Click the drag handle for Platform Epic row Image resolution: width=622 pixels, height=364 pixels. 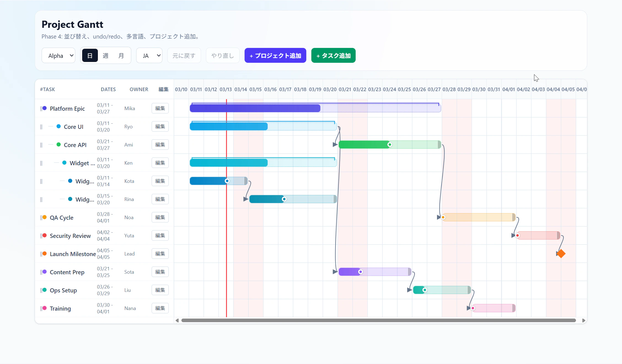[41, 108]
